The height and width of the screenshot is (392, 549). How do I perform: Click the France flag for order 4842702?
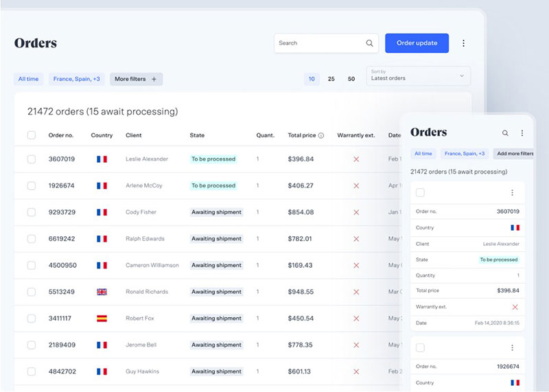tap(102, 371)
